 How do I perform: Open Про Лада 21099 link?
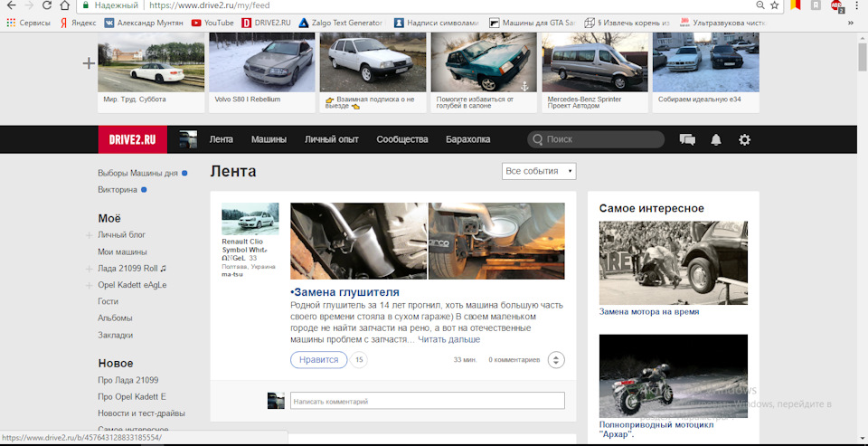(127, 380)
